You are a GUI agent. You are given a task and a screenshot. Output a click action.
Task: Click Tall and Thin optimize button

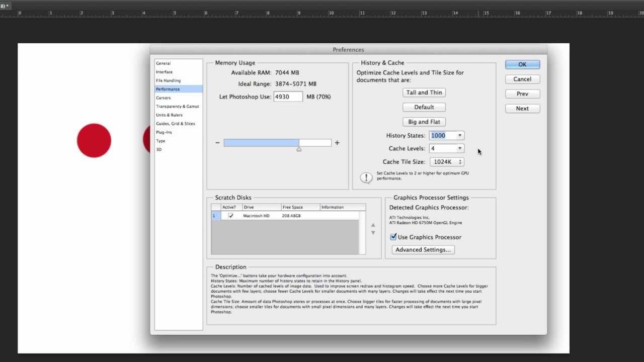click(424, 93)
